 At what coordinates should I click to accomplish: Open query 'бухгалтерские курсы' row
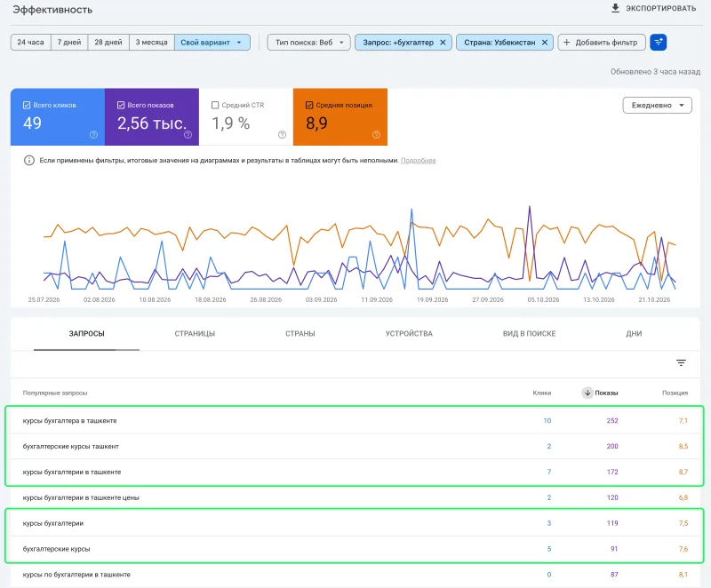coord(355,549)
